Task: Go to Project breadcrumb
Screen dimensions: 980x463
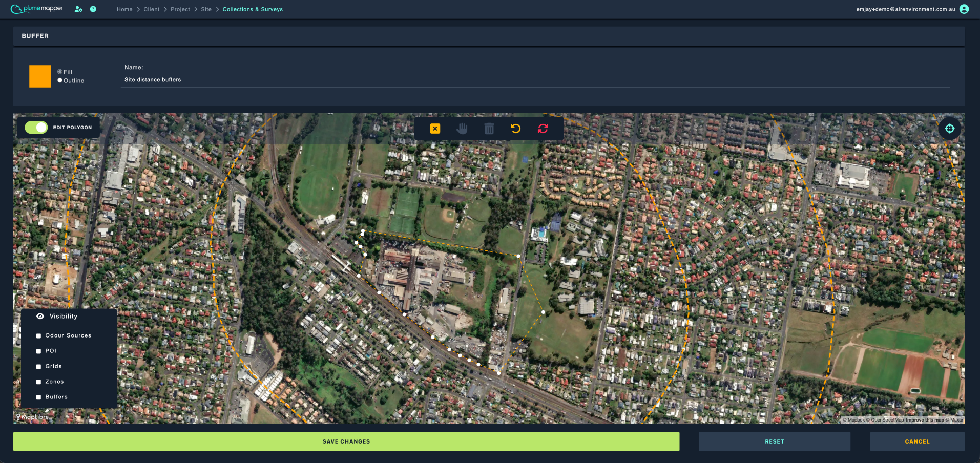Action: (180, 9)
